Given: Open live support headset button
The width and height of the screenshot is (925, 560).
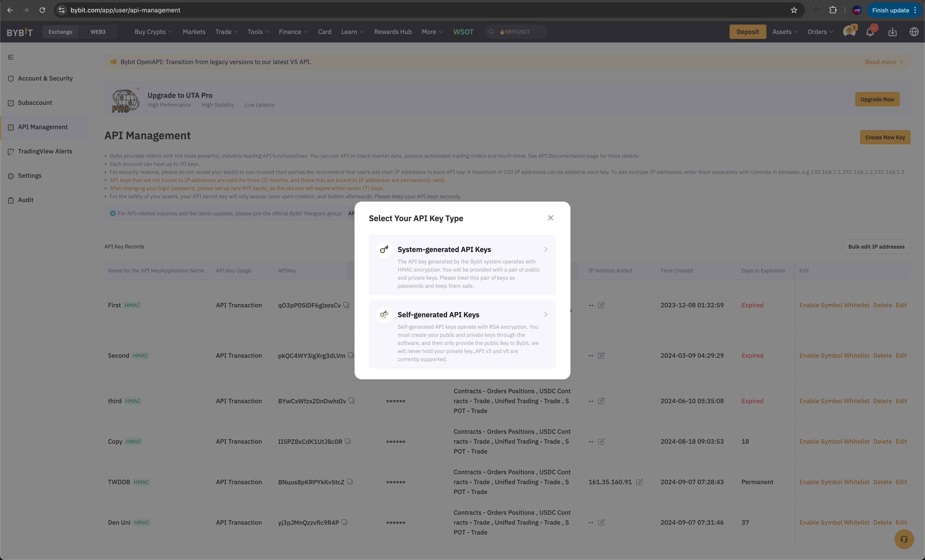Looking at the screenshot, I should pyautogui.click(x=904, y=539).
